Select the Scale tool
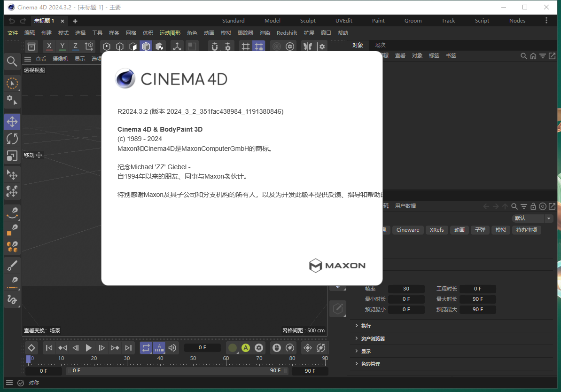 pos(12,156)
